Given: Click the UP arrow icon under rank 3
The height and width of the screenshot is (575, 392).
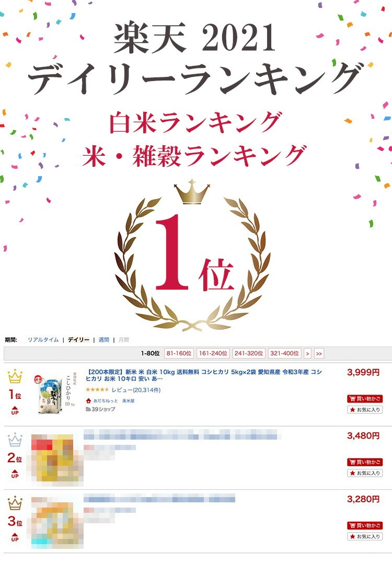Looking at the screenshot, I should (15, 537).
